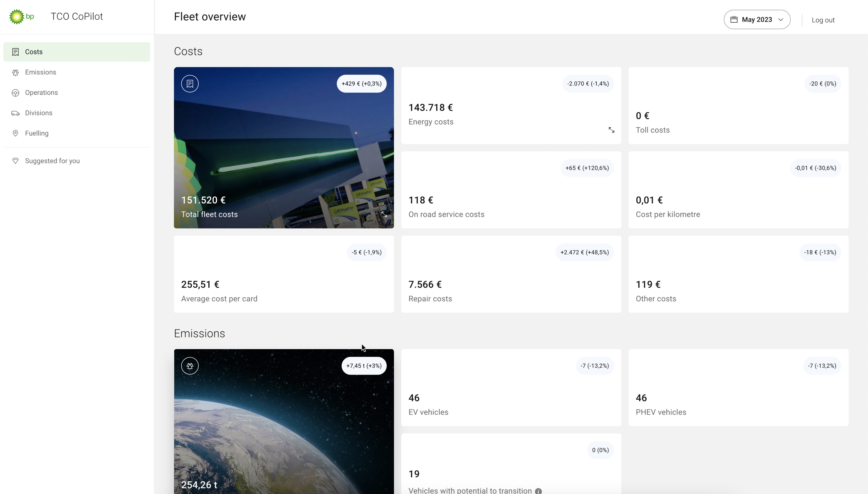The height and width of the screenshot is (494, 868).
Task: Click the +429 € (+0,3%) badge
Action: [361, 84]
